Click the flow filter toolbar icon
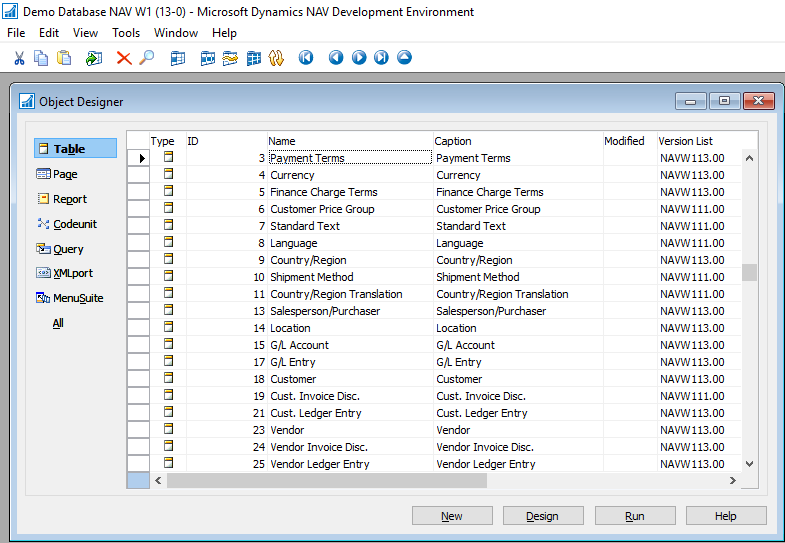 (x=230, y=58)
